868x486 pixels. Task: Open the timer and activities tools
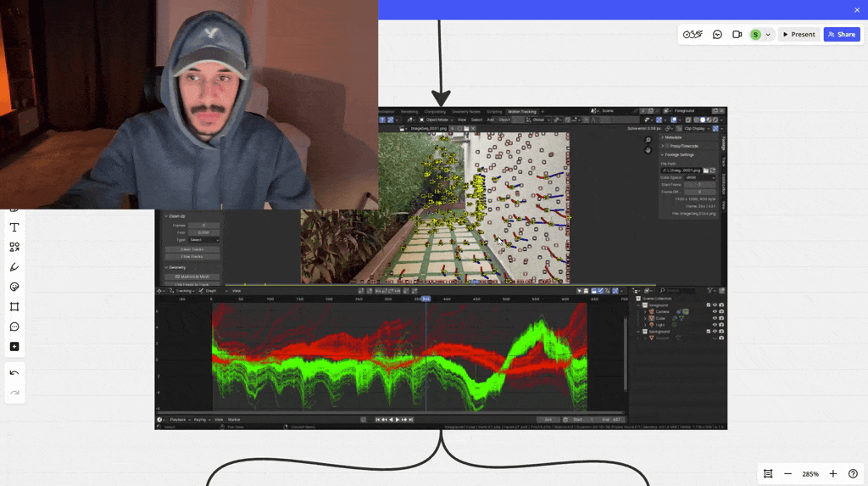(693, 35)
